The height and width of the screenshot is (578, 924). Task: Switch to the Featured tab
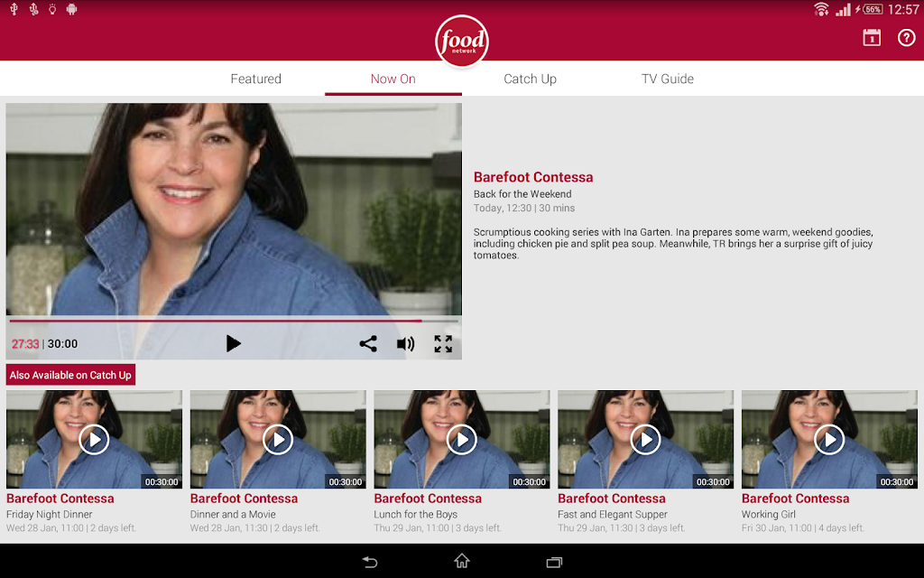(x=255, y=79)
